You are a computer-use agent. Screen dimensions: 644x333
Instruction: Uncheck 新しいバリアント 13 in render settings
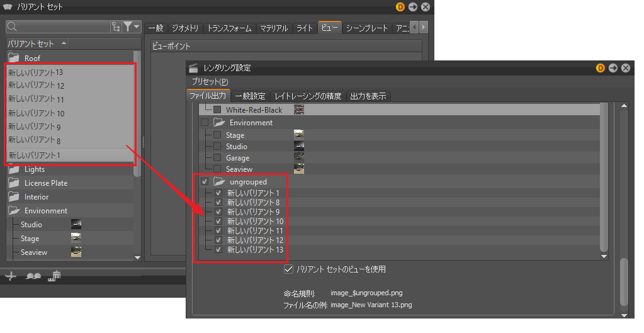click(218, 249)
